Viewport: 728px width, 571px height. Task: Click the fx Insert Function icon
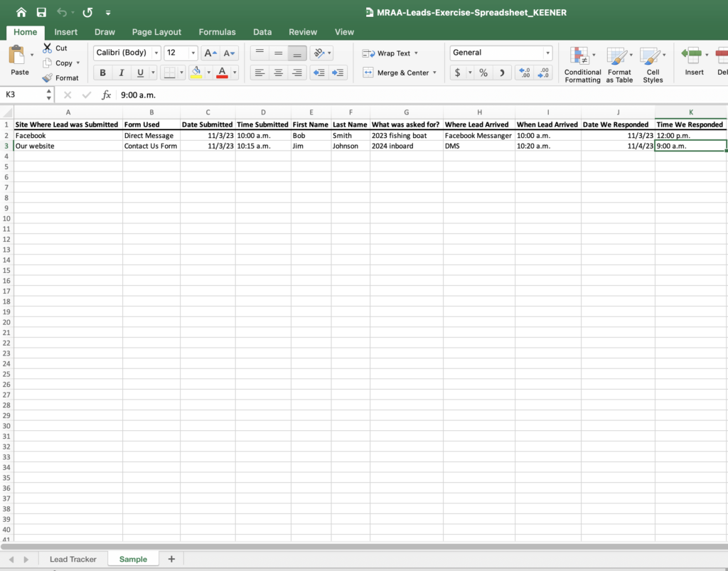[107, 95]
